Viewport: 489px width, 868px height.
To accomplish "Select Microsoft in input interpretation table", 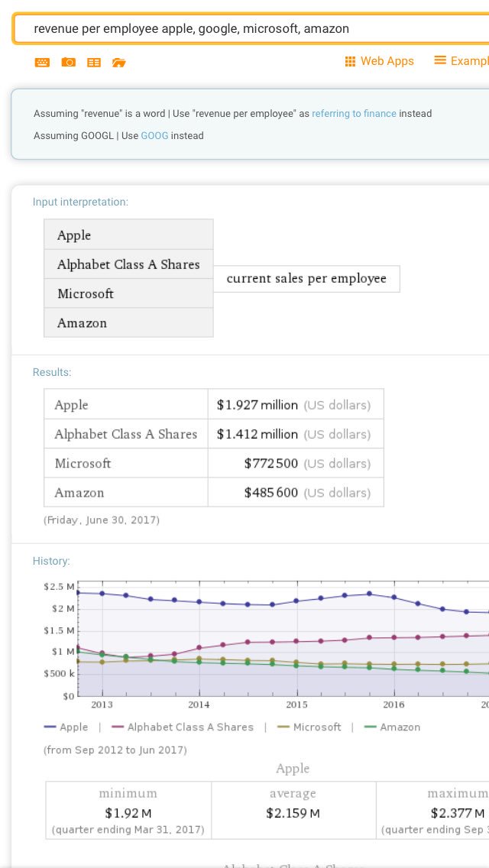I will click(128, 293).
